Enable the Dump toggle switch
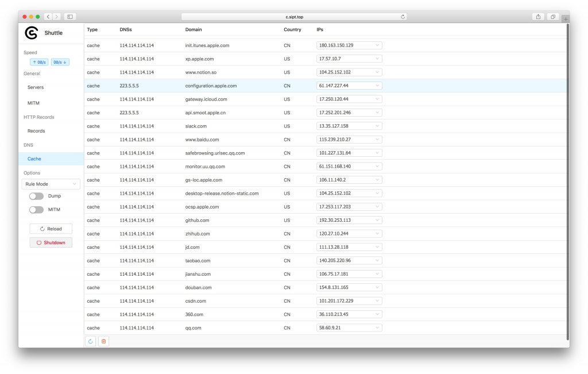The height and width of the screenshot is (374, 588). pyautogui.click(x=36, y=196)
